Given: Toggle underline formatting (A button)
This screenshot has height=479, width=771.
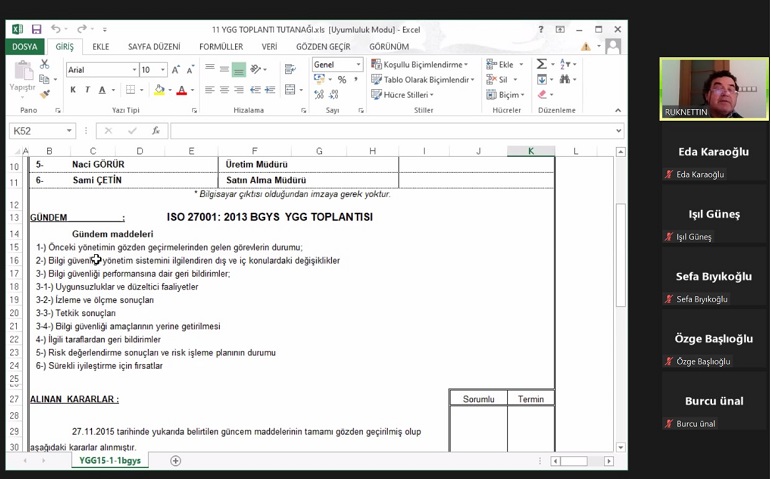Looking at the screenshot, I should [x=102, y=91].
